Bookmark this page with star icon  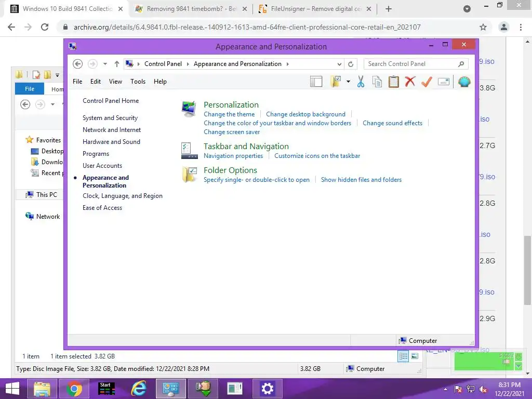click(483, 27)
